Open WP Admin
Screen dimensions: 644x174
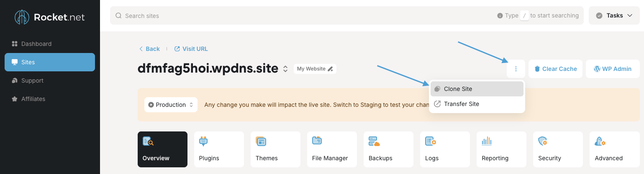coord(612,69)
